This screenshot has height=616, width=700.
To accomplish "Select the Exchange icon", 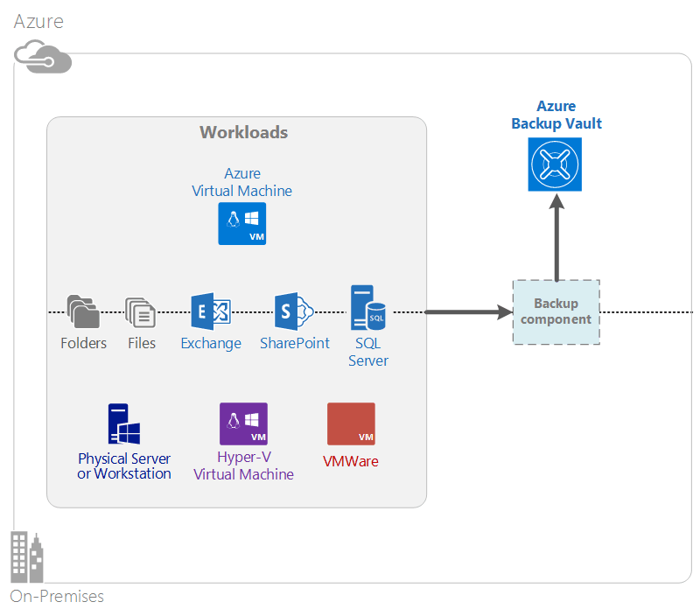I will (x=211, y=311).
